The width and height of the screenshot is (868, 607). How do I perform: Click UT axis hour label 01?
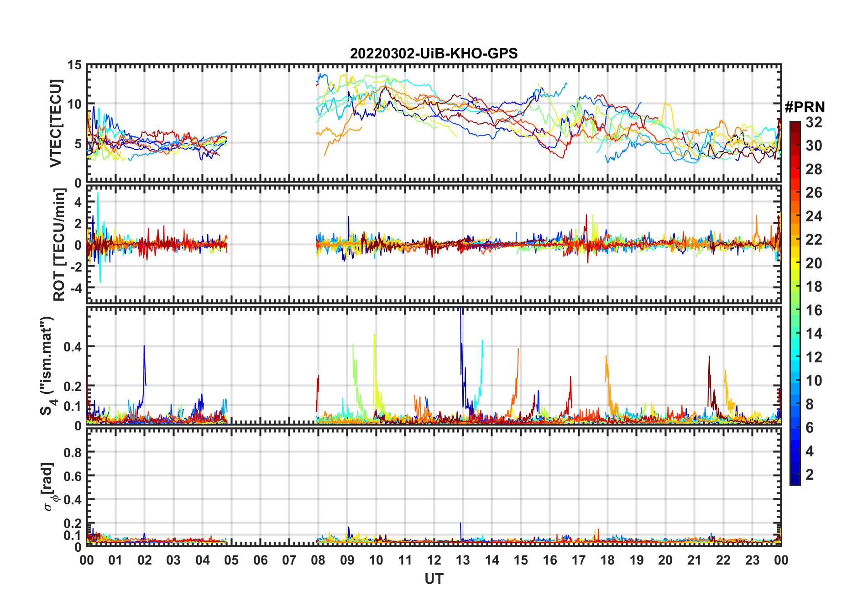tap(115, 560)
